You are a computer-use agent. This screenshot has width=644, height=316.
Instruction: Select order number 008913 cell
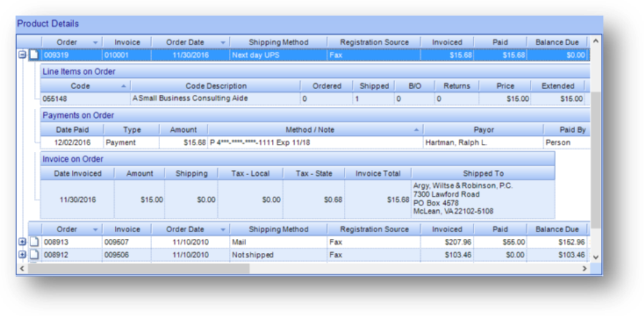(x=71, y=243)
